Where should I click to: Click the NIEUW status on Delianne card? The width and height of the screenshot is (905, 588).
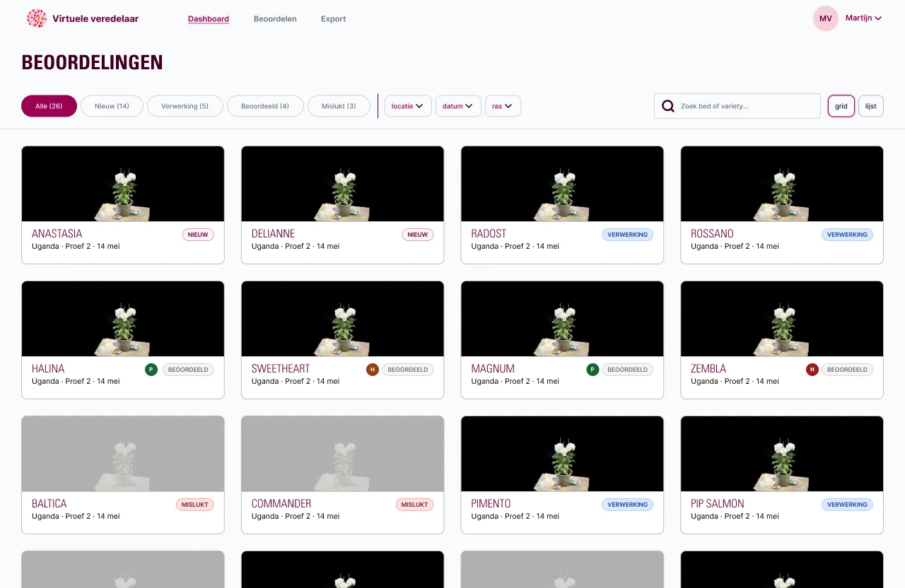[x=418, y=235]
